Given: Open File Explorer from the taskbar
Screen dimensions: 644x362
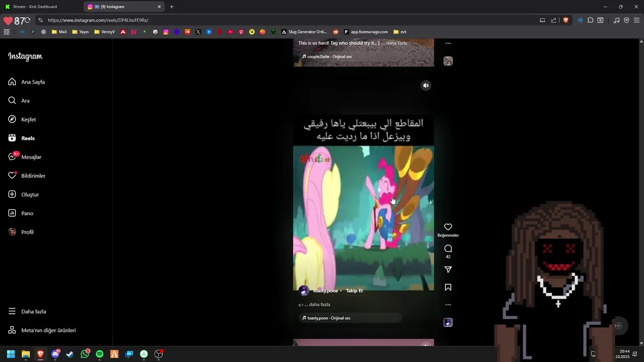Looking at the screenshot, I should pyautogui.click(x=26, y=354).
